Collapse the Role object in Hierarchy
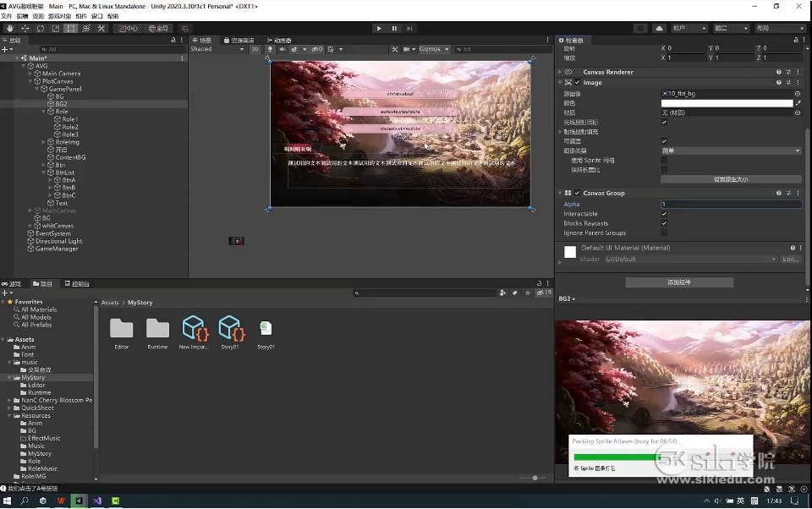Screen dimensions: 812x509 pyautogui.click(x=43, y=112)
